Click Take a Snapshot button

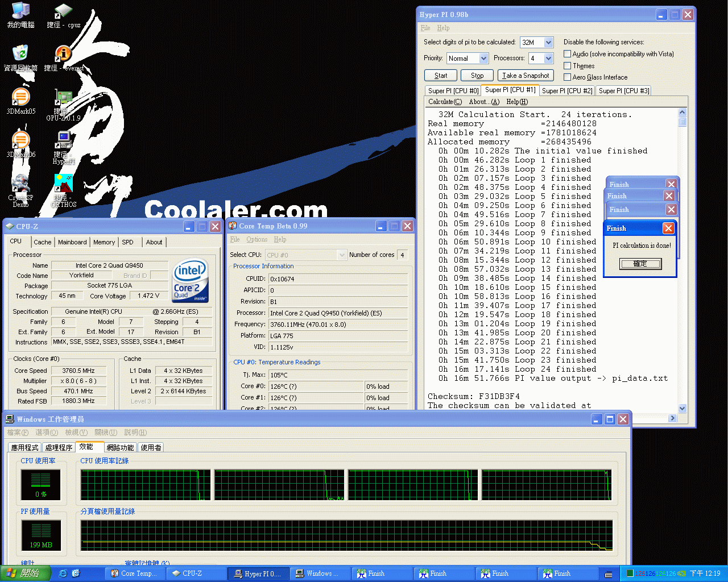coord(526,76)
